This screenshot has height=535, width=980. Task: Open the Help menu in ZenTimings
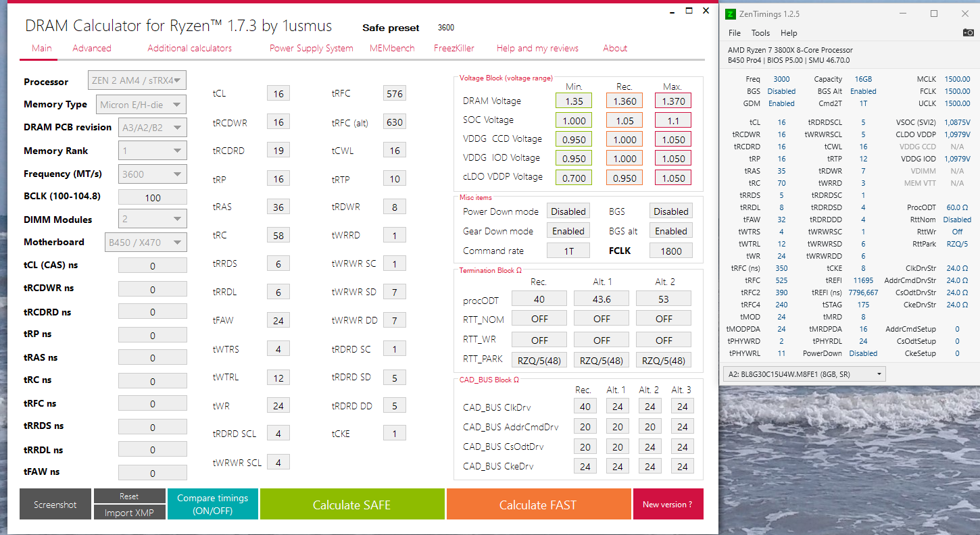(789, 32)
